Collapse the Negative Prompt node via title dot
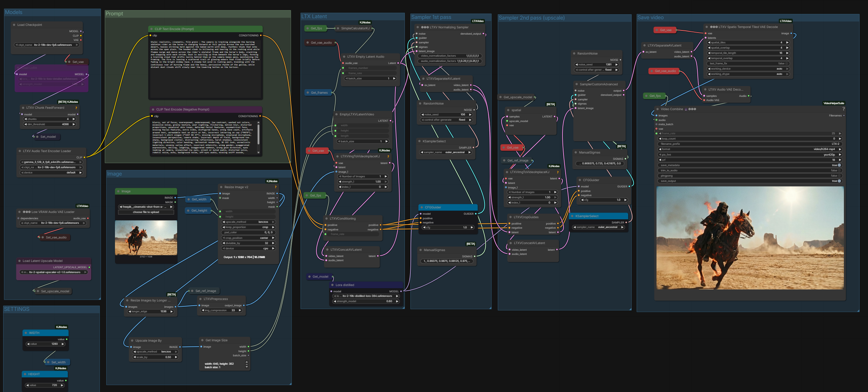The height and width of the screenshot is (392, 868). click(x=153, y=109)
